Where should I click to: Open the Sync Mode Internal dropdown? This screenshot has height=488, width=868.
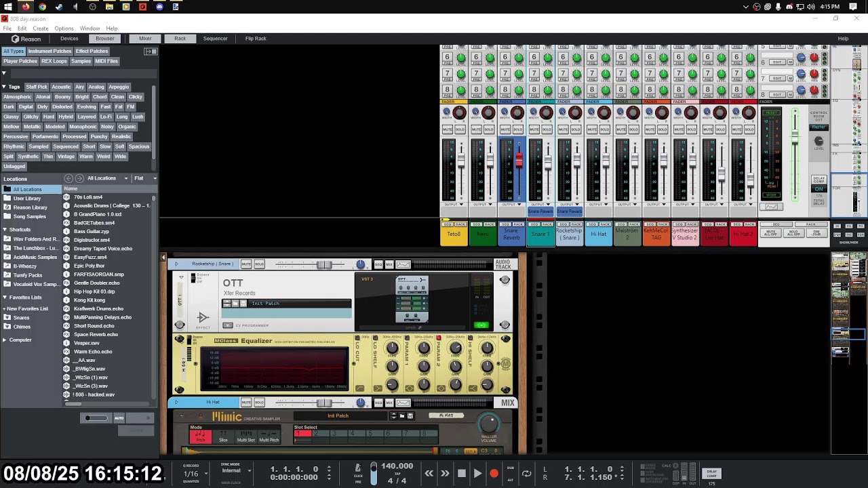point(236,470)
